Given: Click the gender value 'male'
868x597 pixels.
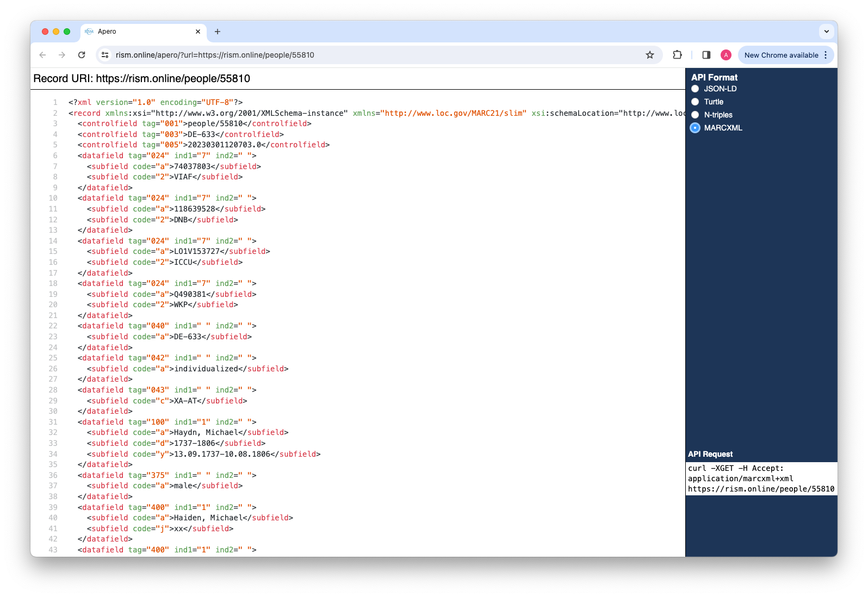Looking at the screenshot, I should [183, 486].
